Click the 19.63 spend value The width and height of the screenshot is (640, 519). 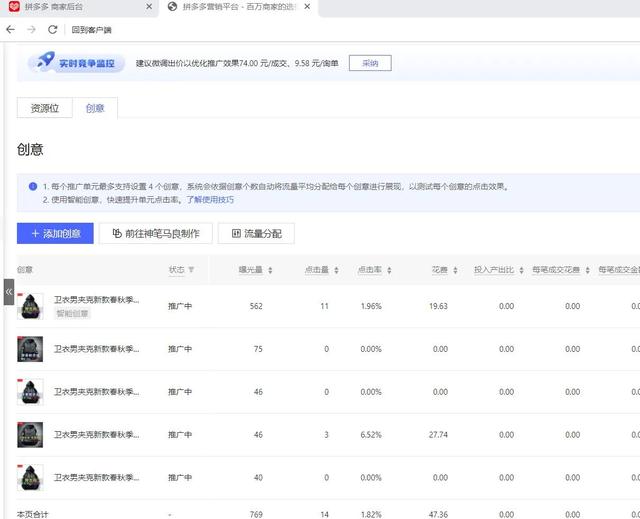[438, 306]
